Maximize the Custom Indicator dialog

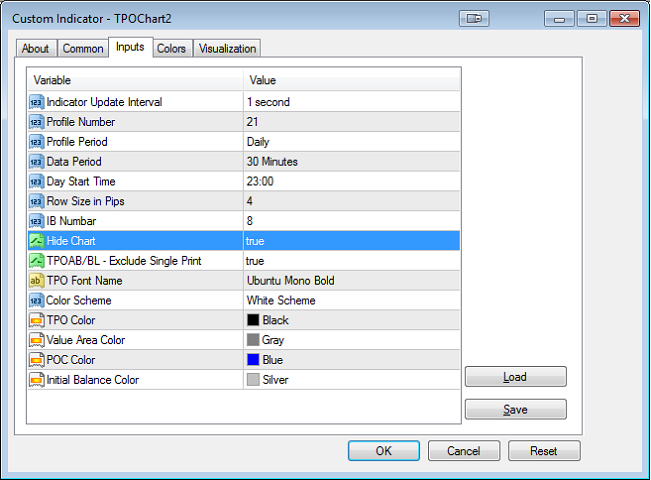click(592, 19)
